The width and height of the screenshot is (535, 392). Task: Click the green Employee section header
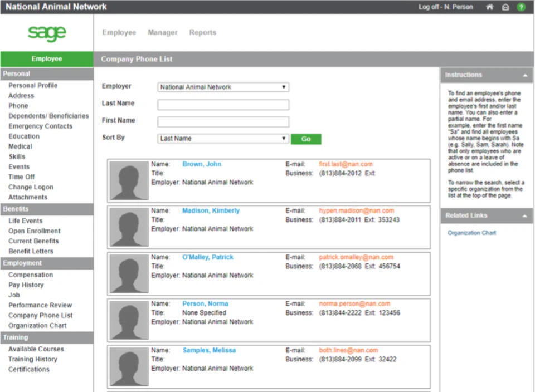(x=46, y=58)
